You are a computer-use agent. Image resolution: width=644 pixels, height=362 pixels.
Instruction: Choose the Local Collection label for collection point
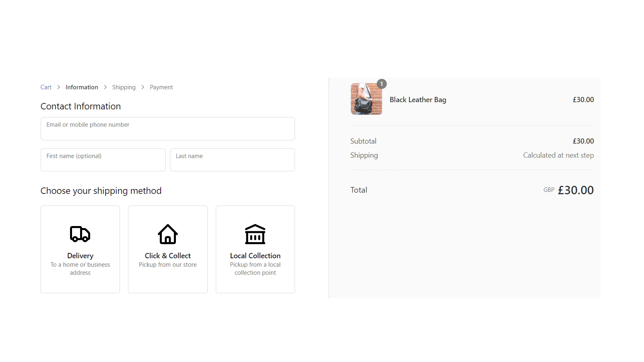tap(255, 256)
